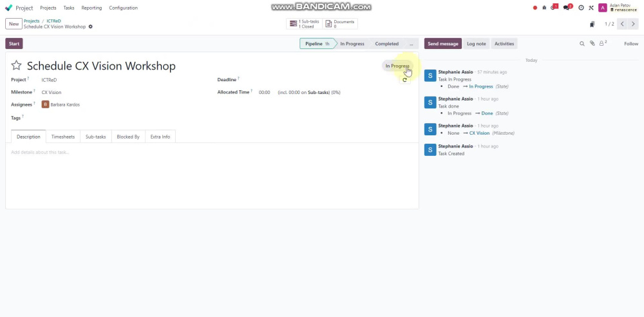The height and width of the screenshot is (317, 644).
Task: Click Send message button
Action: pos(443,44)
